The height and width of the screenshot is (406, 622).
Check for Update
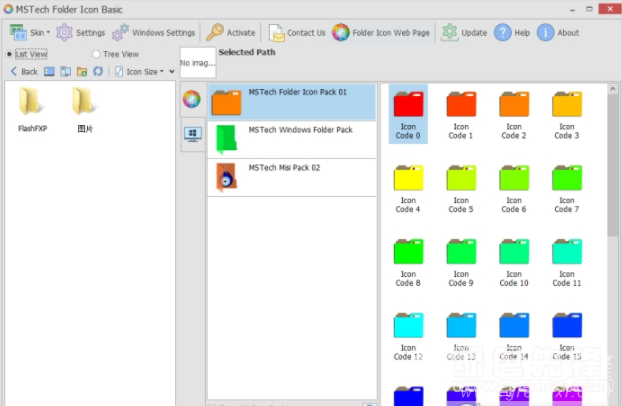(464, 33)
